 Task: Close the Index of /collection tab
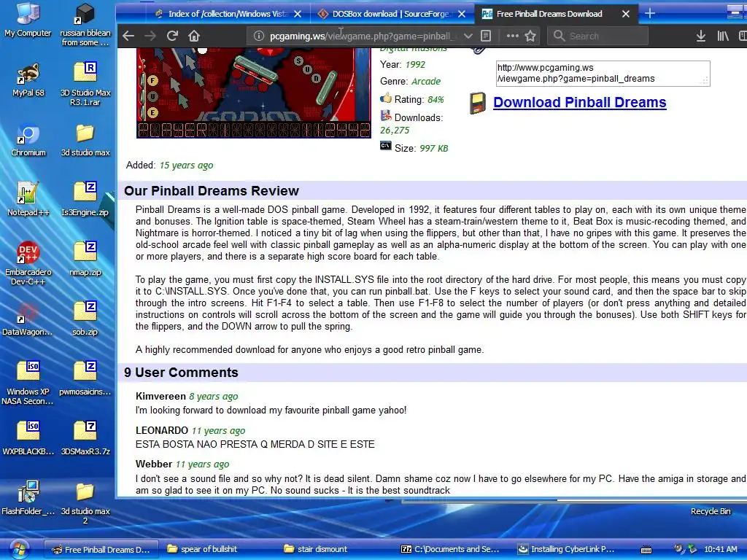click(298, 14)
